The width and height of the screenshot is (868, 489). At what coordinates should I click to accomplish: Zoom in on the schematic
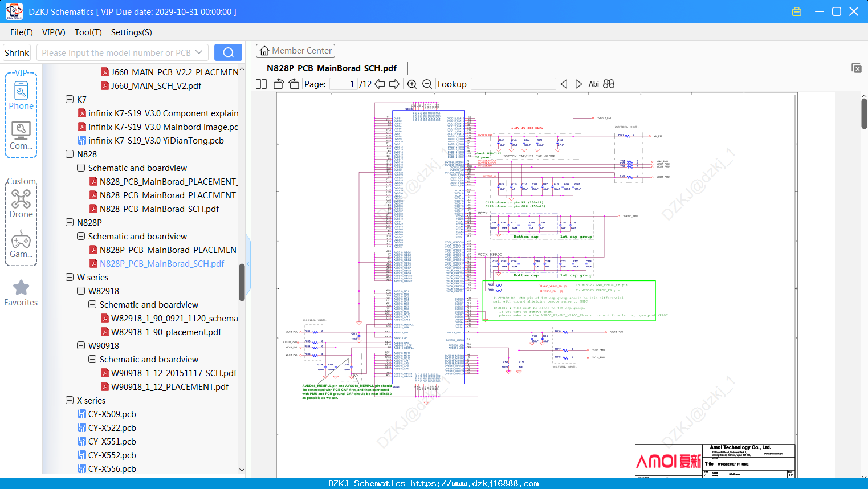(x=412, y=84)
